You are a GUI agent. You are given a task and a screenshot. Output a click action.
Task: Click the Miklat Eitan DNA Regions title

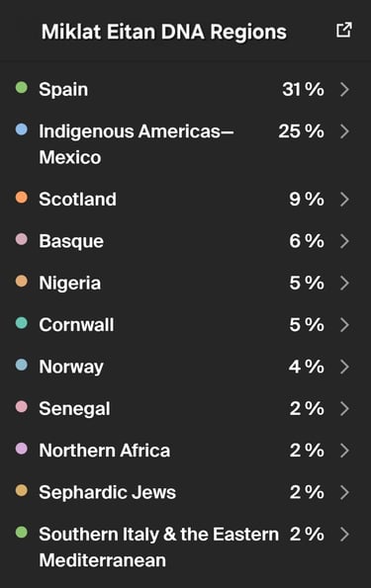164,32
